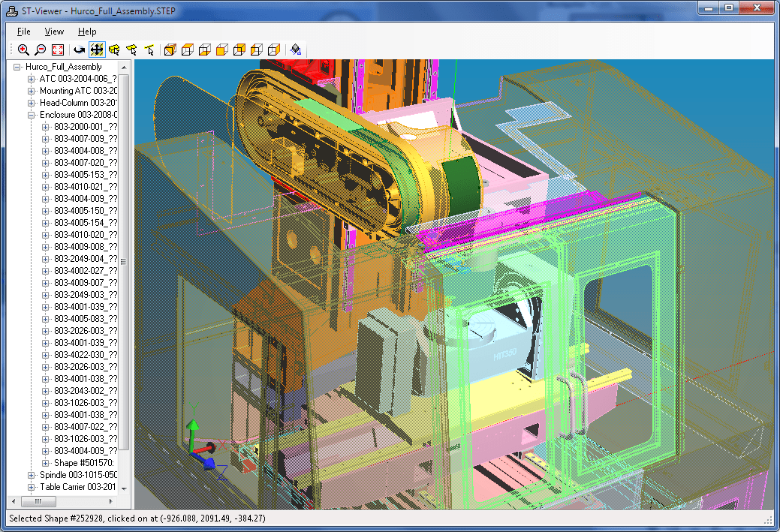Select the 803-4010-020 tree item
Screen dimensions: 780x532
pyautogui.click(x=86, y=235)
